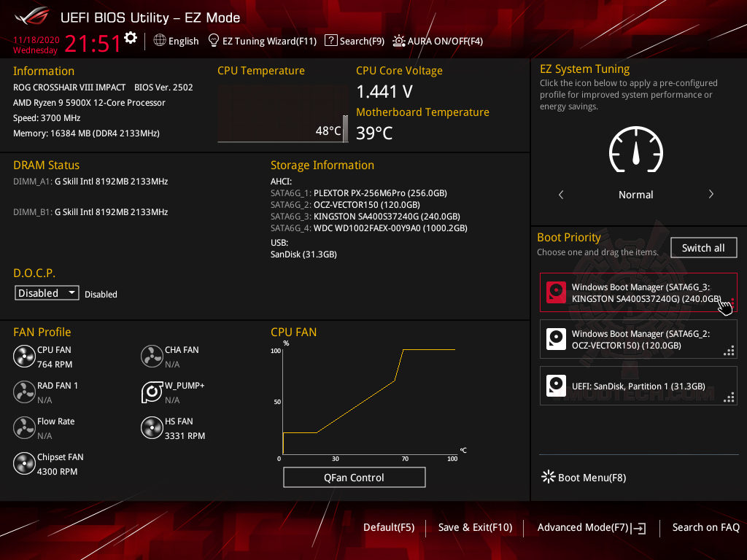Click the 3331 RPM HS FAN reading
Viewport: 747px width, 560px height.
tap(185, 436)
